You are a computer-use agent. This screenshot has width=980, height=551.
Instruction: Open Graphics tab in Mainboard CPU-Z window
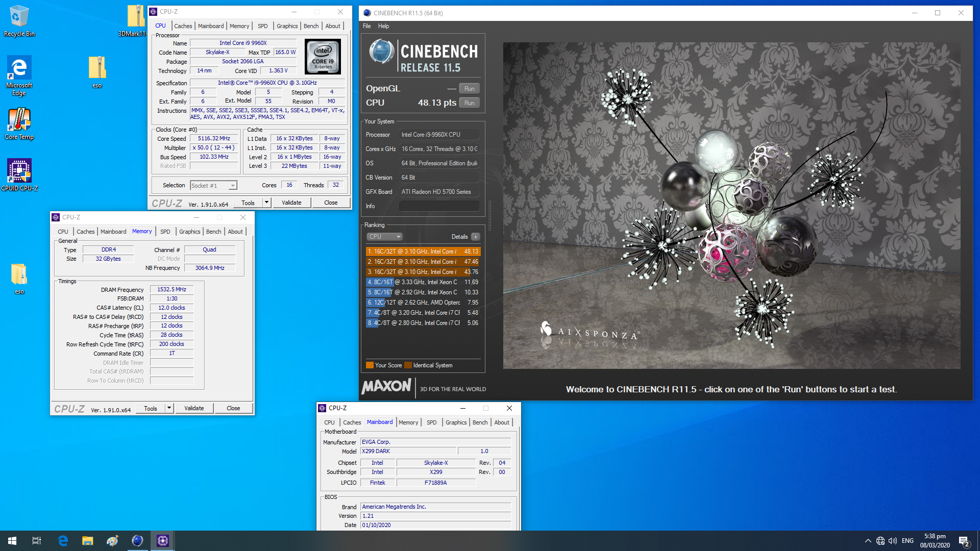tap(456, 422)
